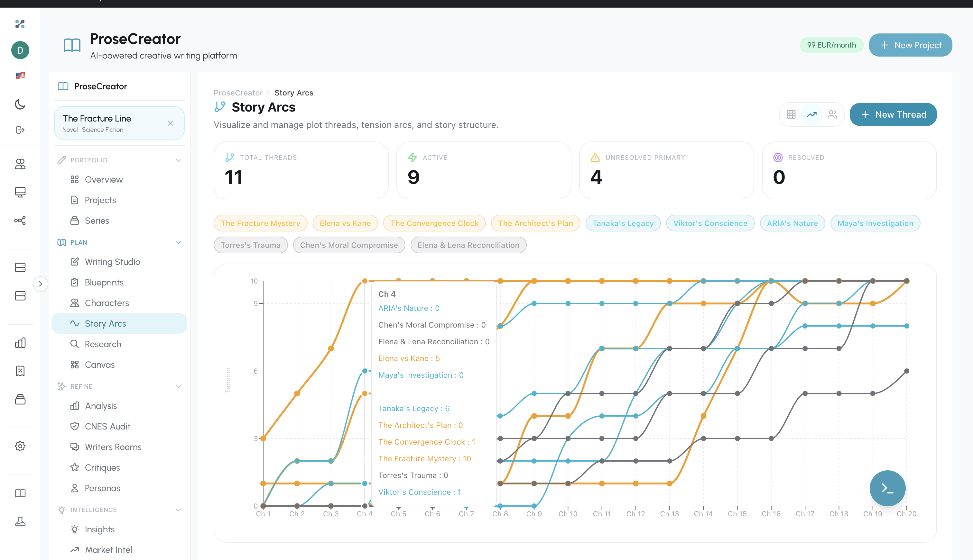Toggle dark mode using the moon icon
Screen dimensions: 973x560
[20, 104]
